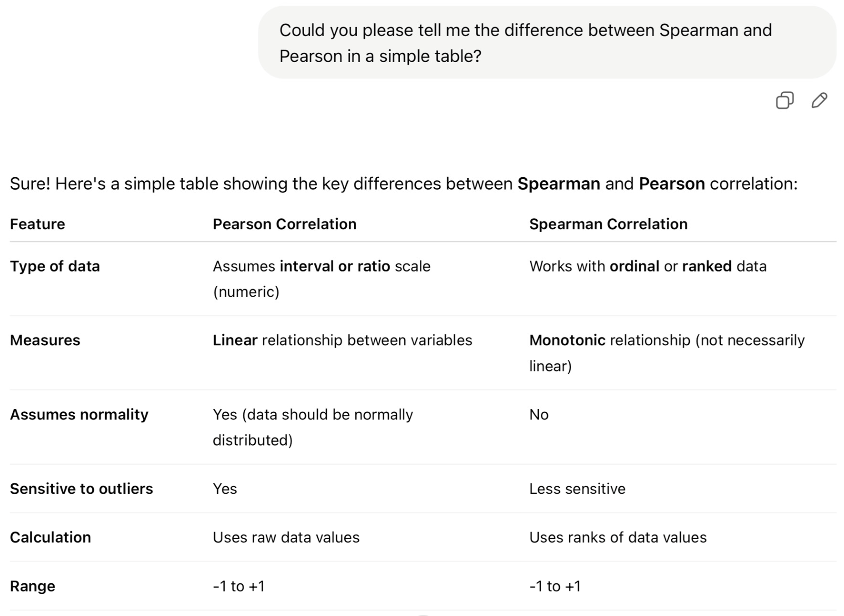Viewport: 844px width, 616px height.
Task: Click the "Linear relationship between variables" cell
Action: [342, 340]
